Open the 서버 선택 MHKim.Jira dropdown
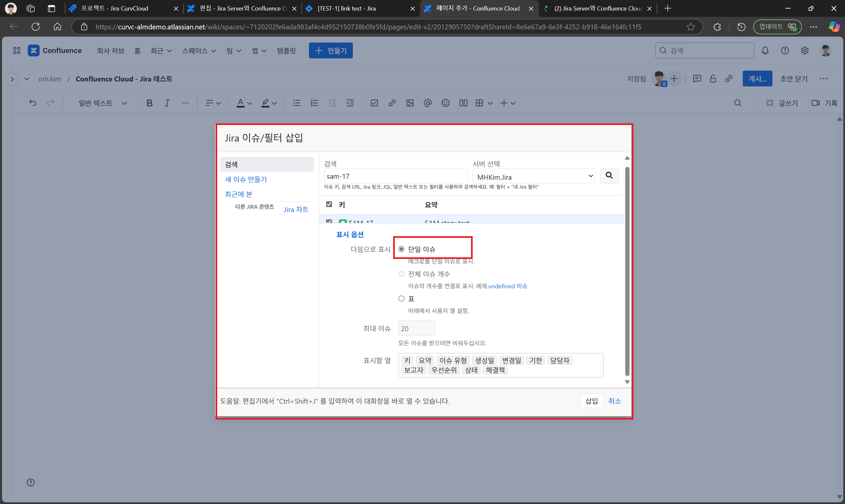This screenshot has height=504, width=845. [534, 176]
